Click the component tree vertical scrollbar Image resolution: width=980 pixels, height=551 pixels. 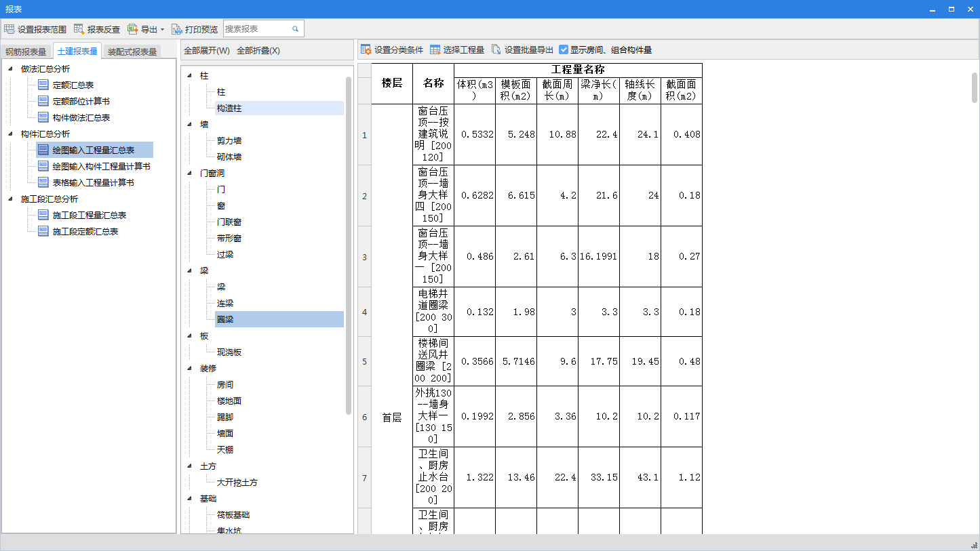click(349, 244)
